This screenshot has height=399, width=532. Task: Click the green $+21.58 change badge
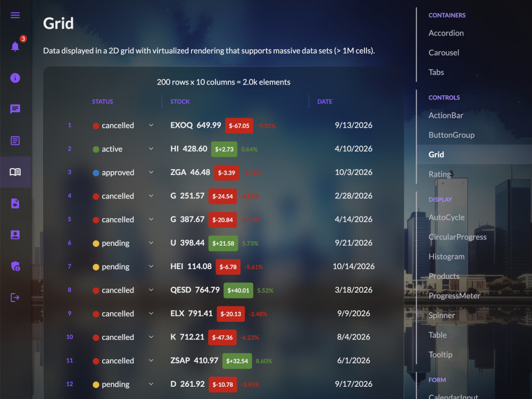[x=223, y=243]
